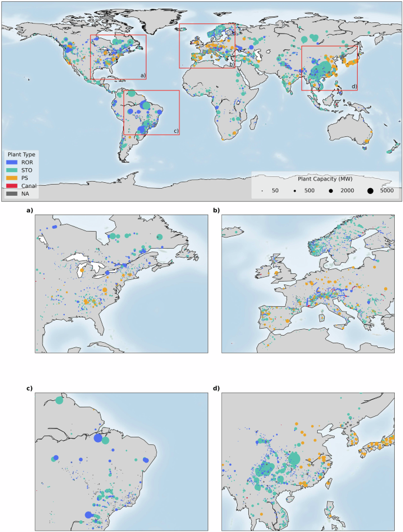Click 'a)' label inside world map's North America box
Screen dimensions: 403x532
(x=142, y=75)
